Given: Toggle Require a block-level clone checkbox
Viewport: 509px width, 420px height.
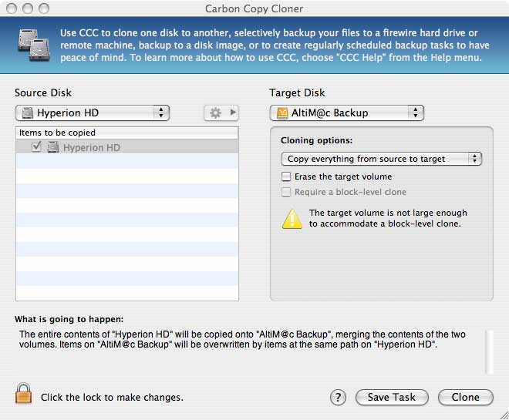Looking at the screenshot, I should click(286, 192).
